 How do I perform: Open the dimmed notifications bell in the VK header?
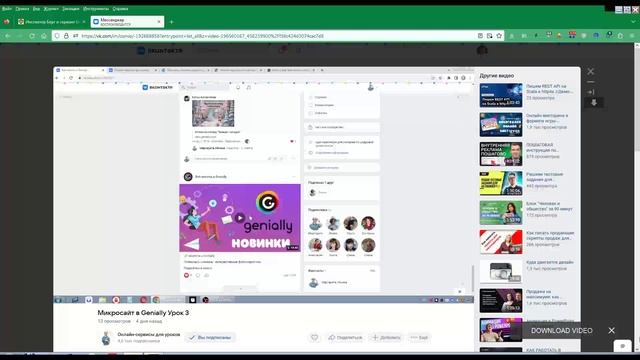pos(282,50)
